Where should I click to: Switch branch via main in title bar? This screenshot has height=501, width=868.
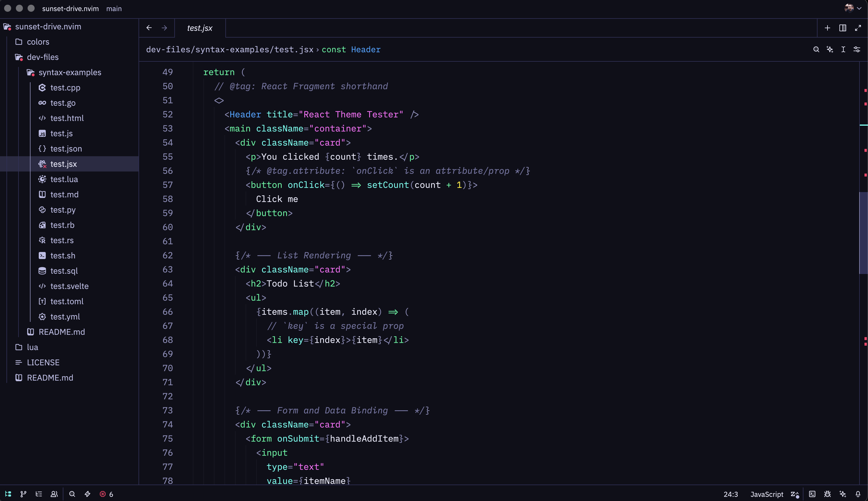click(x=114, y=9)
